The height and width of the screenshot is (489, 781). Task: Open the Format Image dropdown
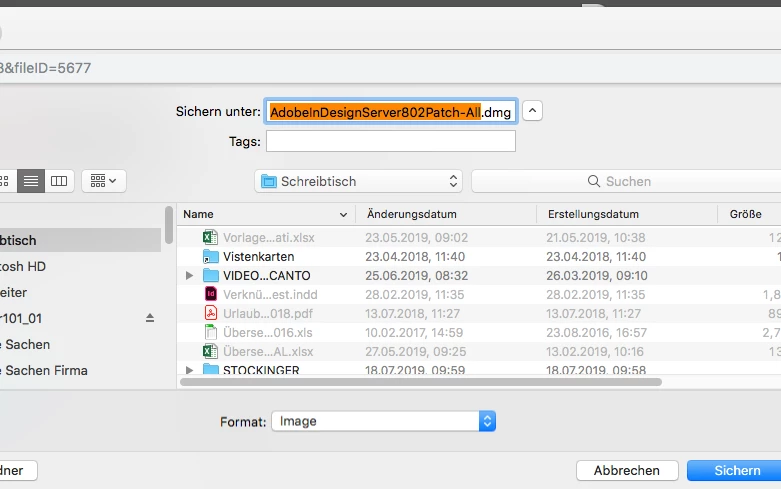pos(383,421)
